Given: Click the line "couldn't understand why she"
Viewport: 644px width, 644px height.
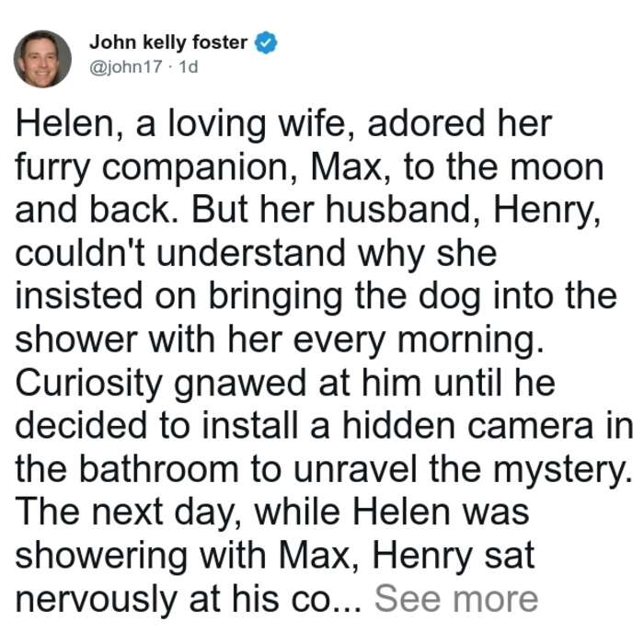Looking at the screenshot, I should click(x=257, y=255).
